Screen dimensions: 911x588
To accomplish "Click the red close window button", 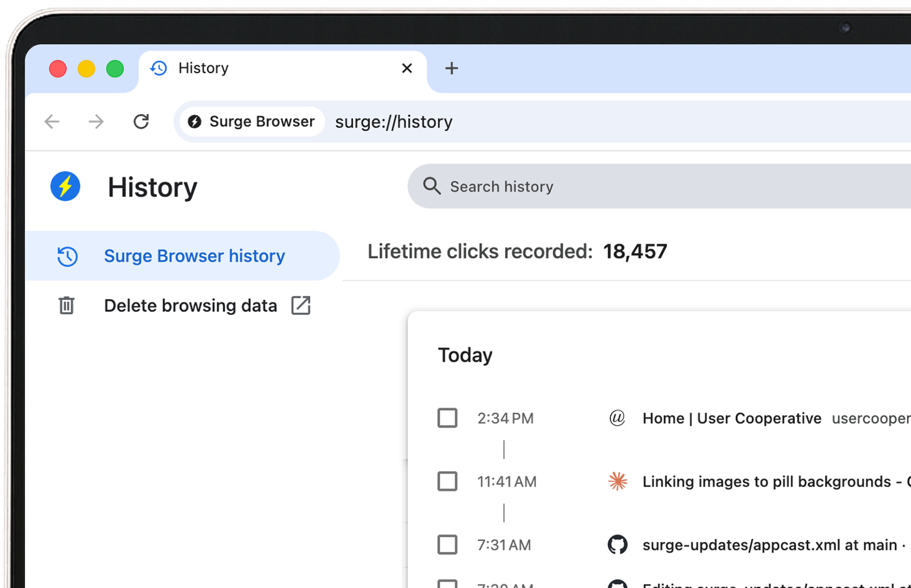I will coord(58,69).
